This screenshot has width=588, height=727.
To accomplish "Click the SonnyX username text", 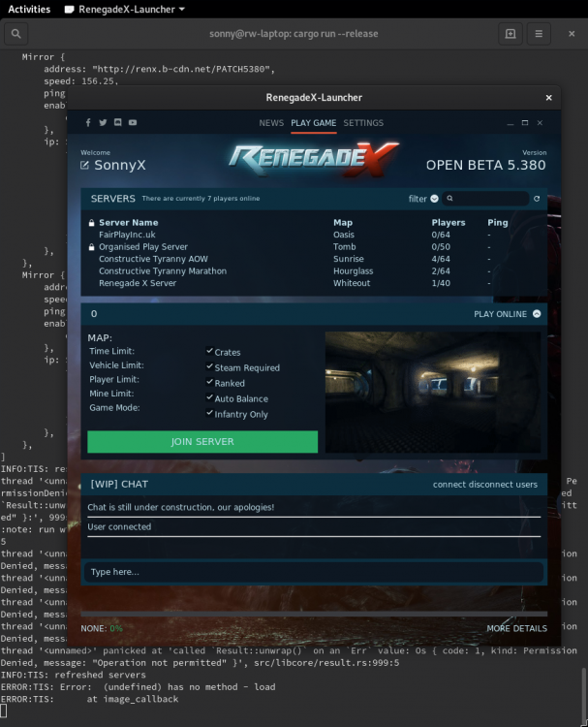I will click(120, 165).
